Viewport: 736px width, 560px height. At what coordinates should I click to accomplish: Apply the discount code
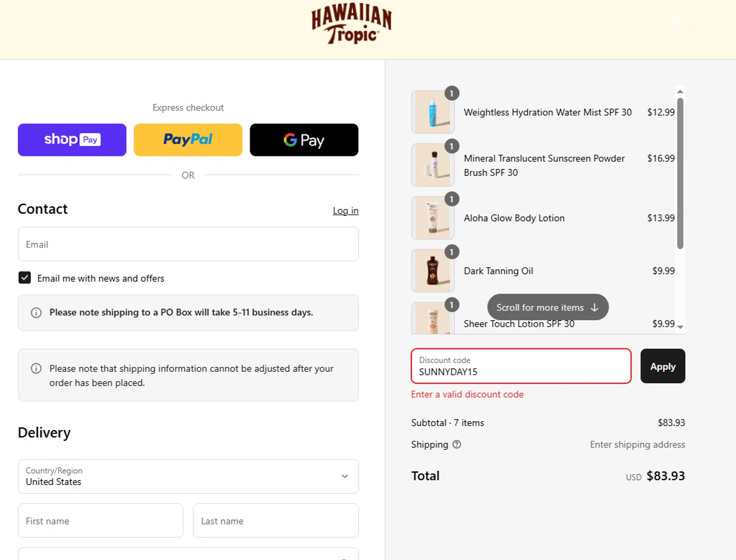[x=663, y=366]
